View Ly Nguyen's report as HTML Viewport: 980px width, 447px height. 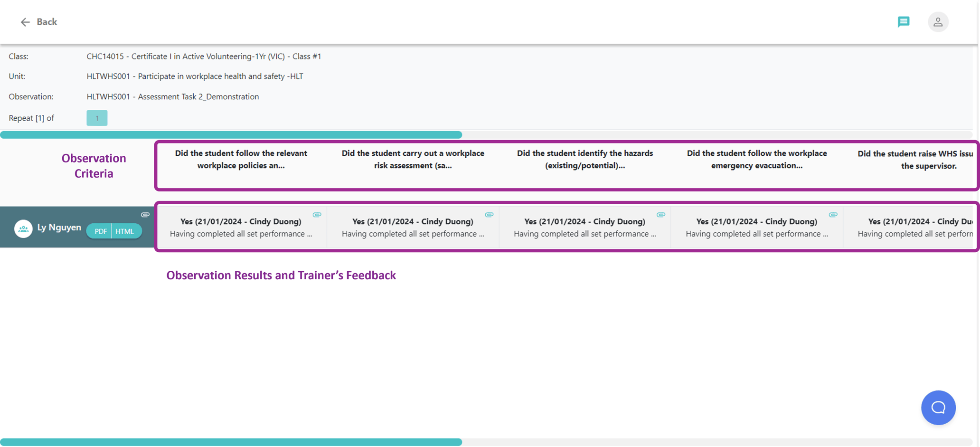(x=125, y=231)
